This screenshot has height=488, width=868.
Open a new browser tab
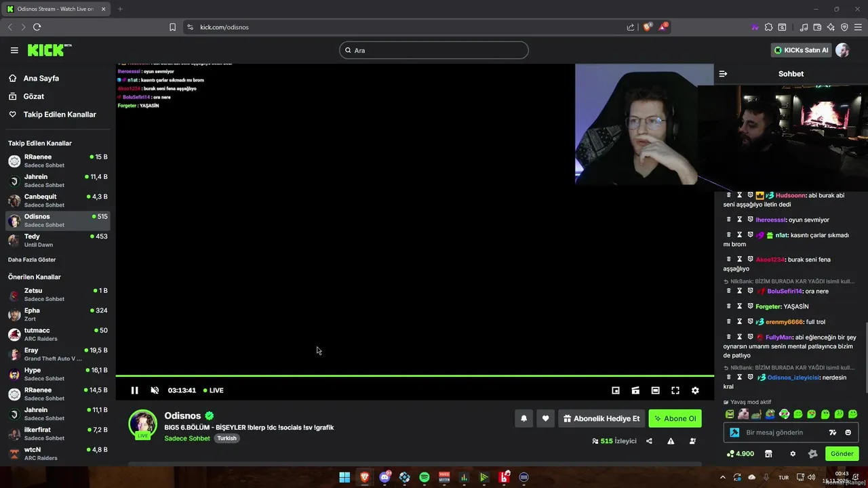click(x=120, y=9)
